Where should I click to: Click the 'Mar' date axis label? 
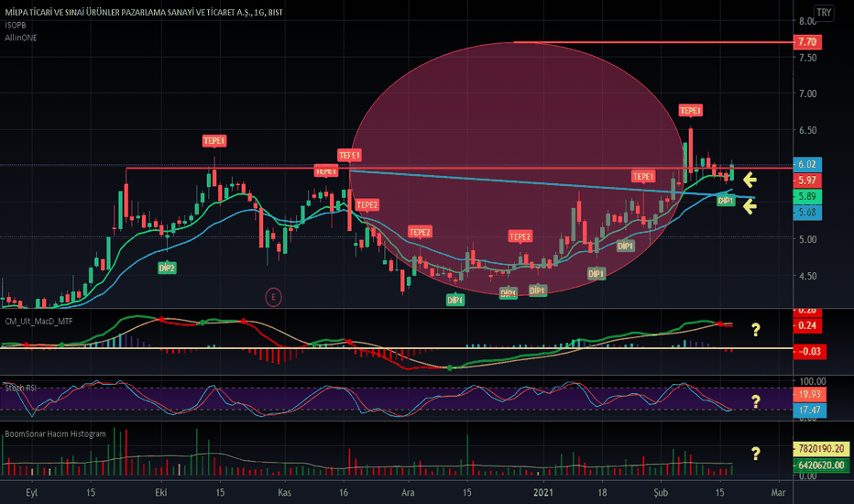click(778, 493)
